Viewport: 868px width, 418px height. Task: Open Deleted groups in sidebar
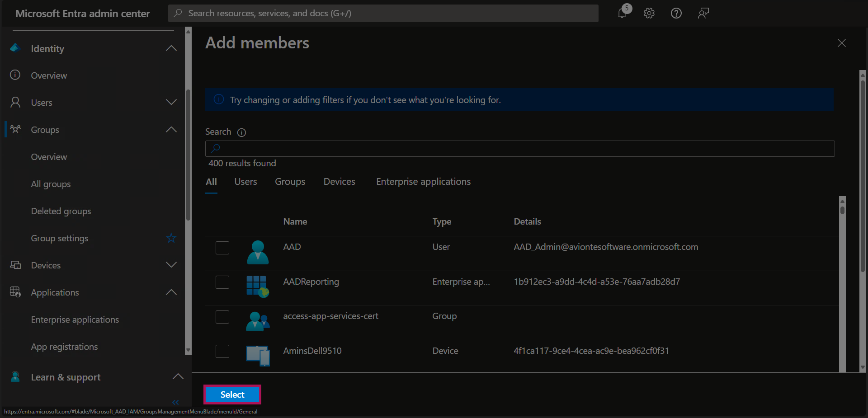(x=61, y=211)
